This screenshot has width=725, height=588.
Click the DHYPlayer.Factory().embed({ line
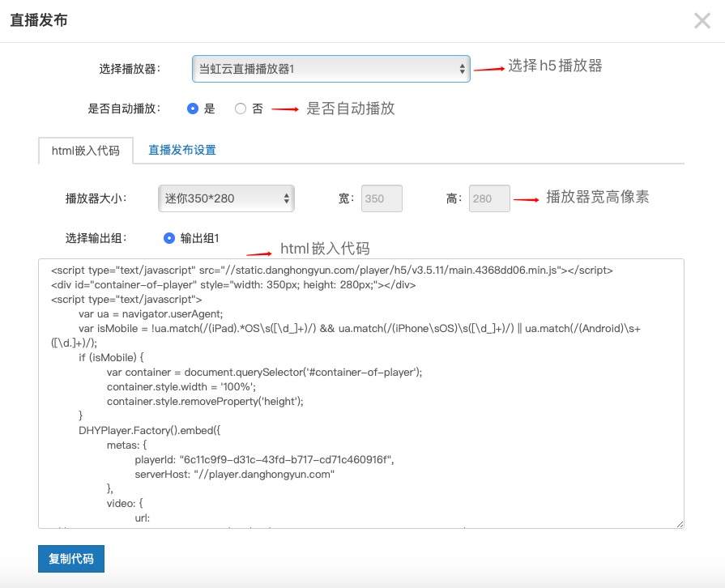(x=150, y=430)
